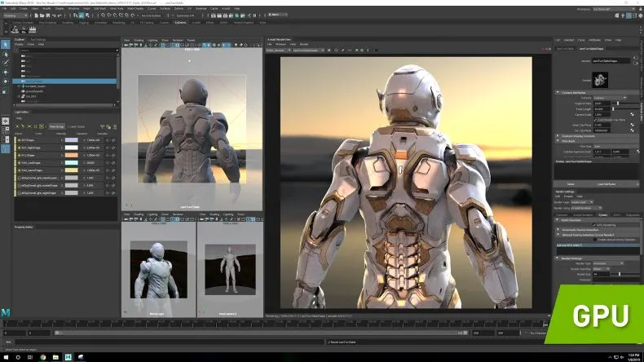Click the Maya logo icon at bottom left
The height and width of the screenshot is (362, 644).
[6, 313]
